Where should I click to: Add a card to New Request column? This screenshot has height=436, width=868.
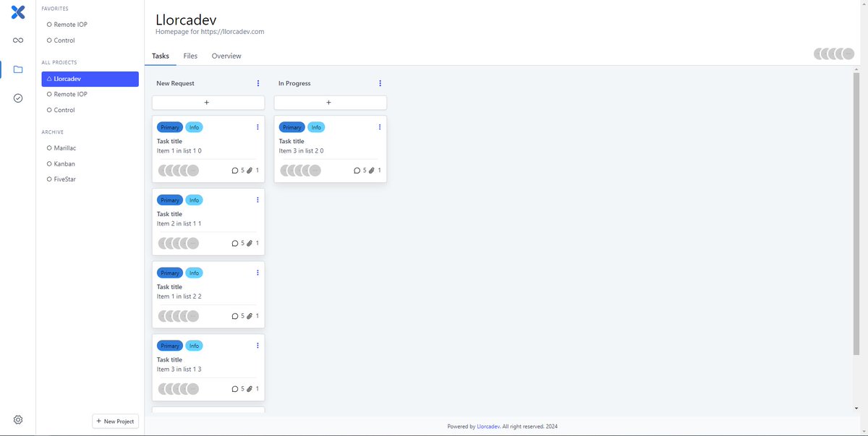[208, 103]
